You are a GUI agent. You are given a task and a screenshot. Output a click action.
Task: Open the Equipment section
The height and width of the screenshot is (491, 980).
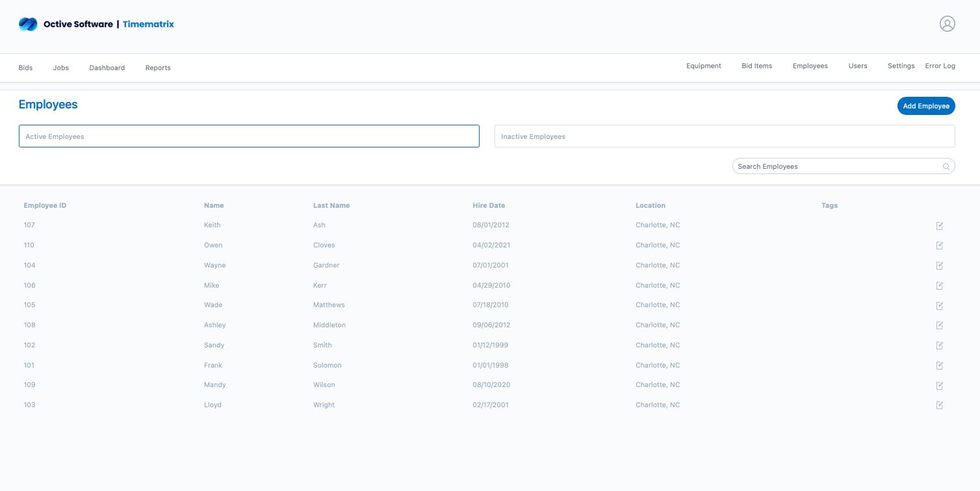[703, 66]
